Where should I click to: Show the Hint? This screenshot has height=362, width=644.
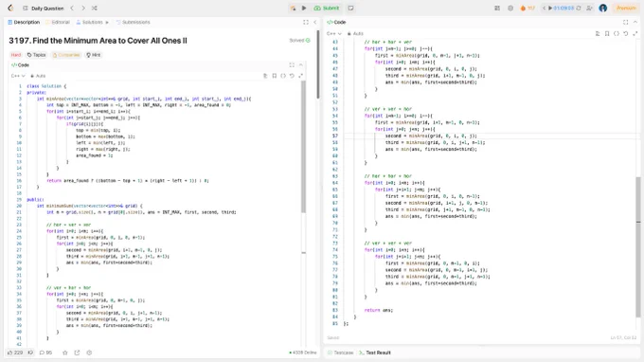click(93, 55)
